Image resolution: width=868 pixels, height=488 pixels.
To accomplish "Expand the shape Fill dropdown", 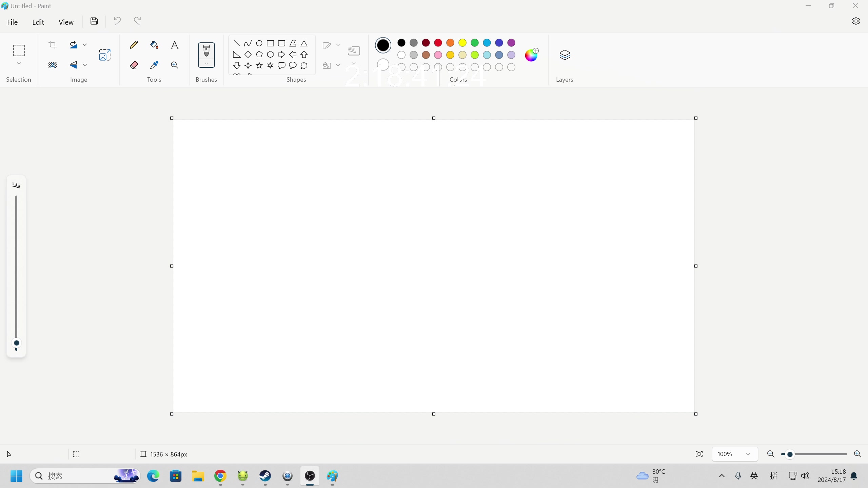I will click(338, 65).
